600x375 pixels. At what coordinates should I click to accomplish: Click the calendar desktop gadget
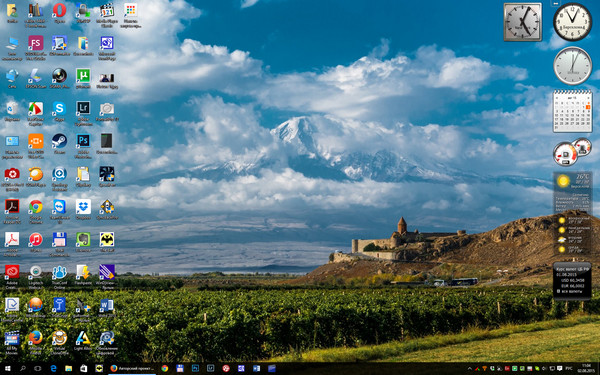click(572, 111)
